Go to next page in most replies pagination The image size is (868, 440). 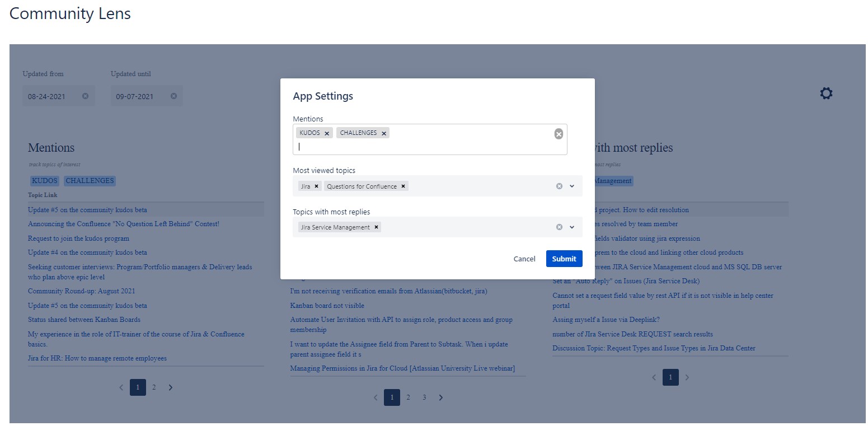click(687, 377)
